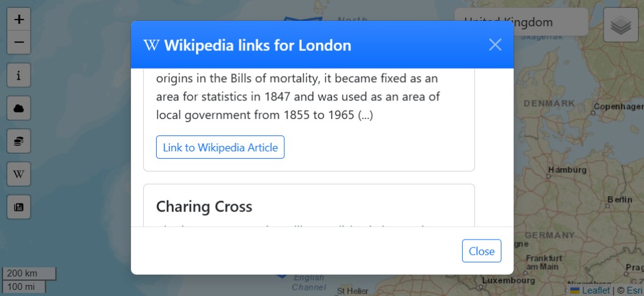Open the map layers control

(x=621, y=25)
